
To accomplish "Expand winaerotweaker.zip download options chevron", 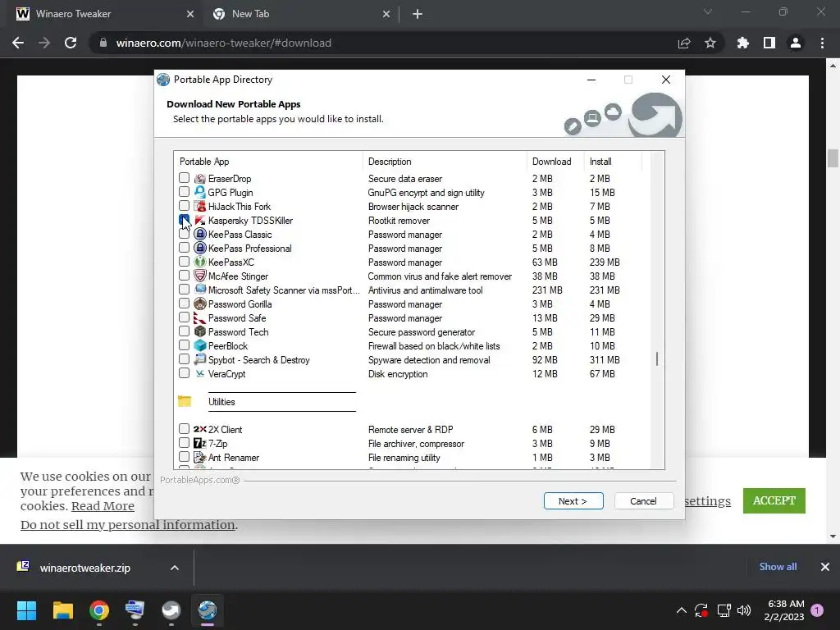I will point(175,568).
